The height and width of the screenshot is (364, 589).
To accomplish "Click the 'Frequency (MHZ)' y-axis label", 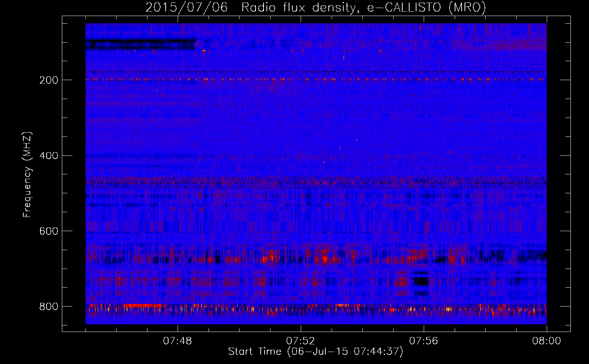I will pos(27,175).
